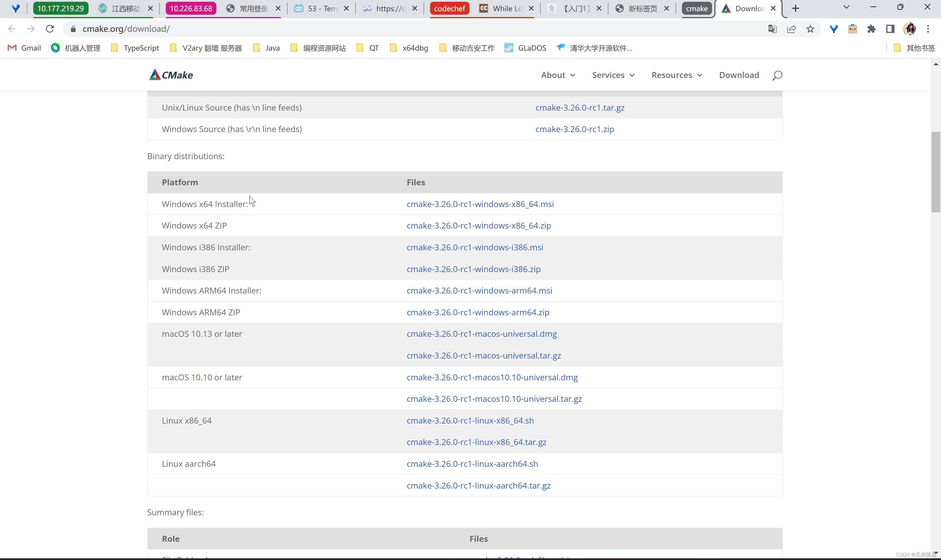Open the new tab plus button
941x560 pixels.
click(x=796, y=8)
